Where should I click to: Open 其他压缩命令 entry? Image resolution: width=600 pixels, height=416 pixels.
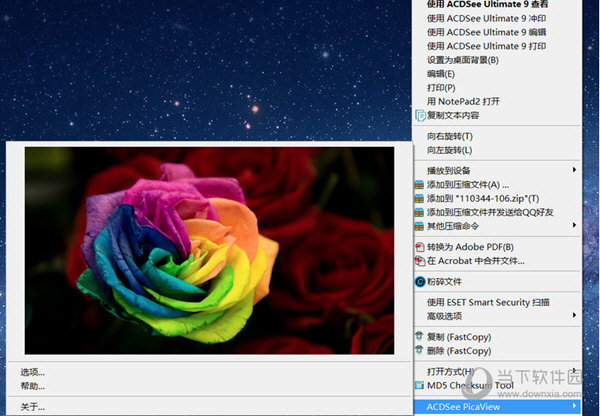453,226
